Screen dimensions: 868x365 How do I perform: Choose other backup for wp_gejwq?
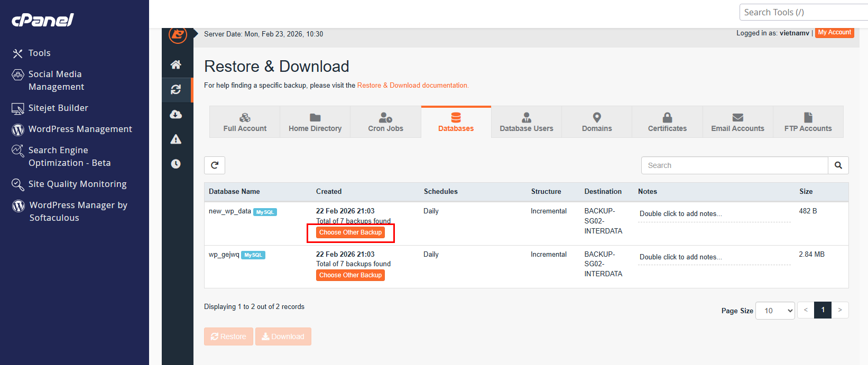click(x=350, y=275)
